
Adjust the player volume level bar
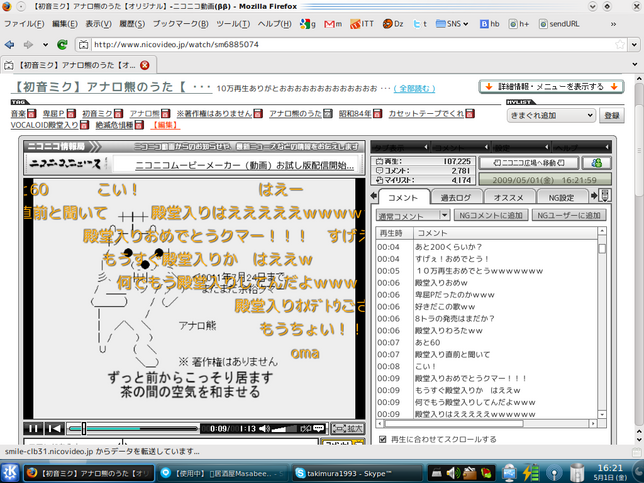[x=284, y=429]
